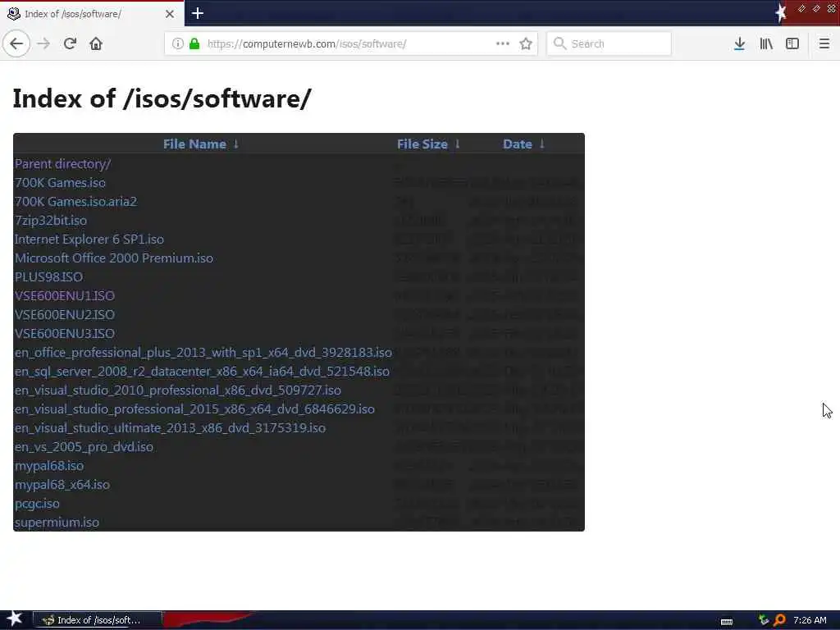Open the page actions three-dot menu
Screen dimensions: 840x630
coord(503,43)
